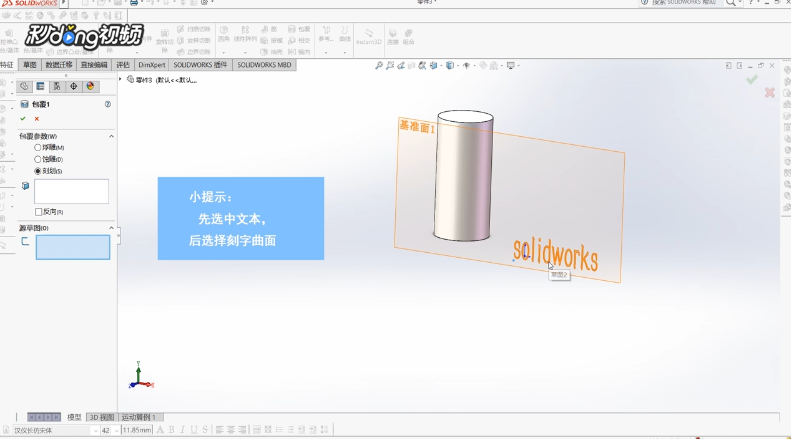Open the Feature Manager design tree tab
This screenshot has width=791, height=439.
[24, 86]
